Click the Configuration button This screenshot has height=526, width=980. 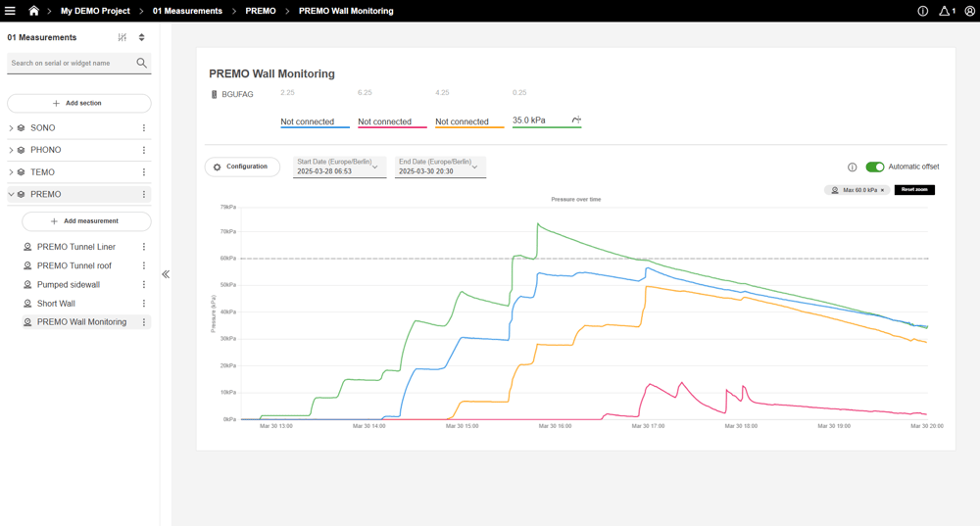point(241,167)
